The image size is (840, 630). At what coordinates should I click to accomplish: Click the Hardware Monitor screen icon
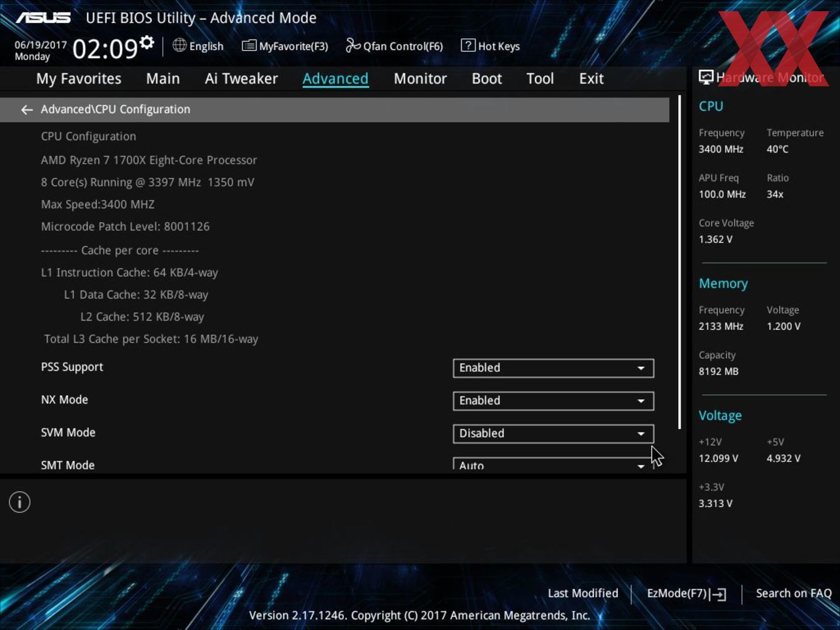tap(706, 77)
